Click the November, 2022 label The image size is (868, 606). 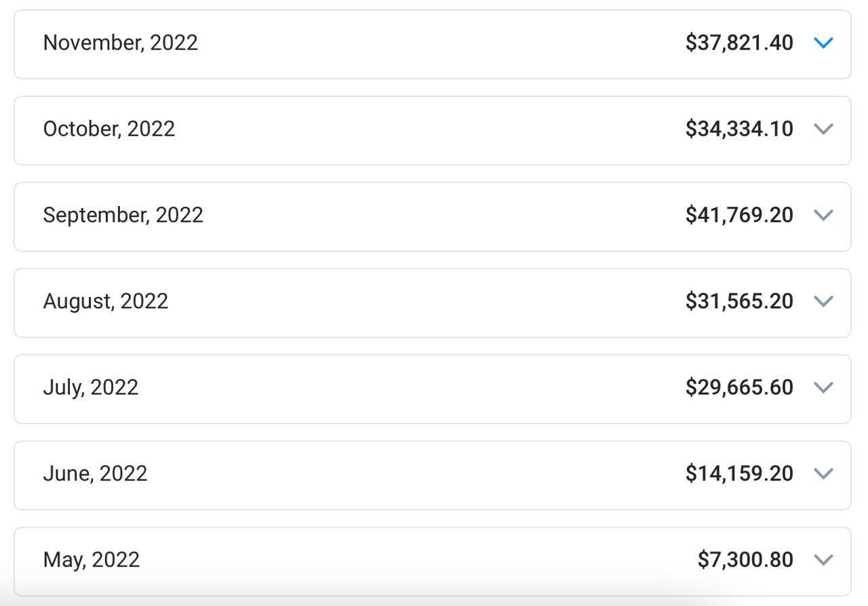121,43
